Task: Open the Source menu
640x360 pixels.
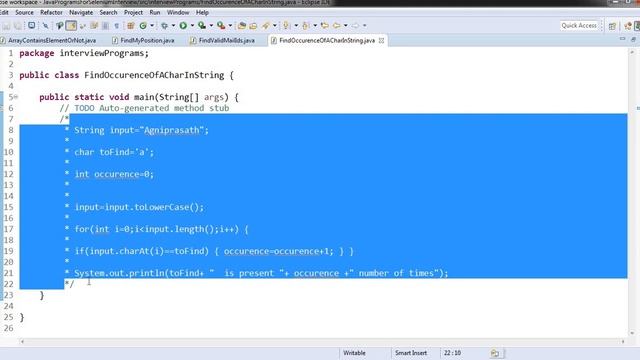Action: pyautogui.click(x=24, y=13)
